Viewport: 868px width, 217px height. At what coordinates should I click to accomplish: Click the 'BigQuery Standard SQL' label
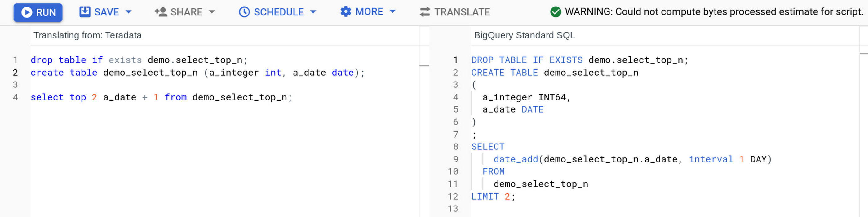click(524, 35)
